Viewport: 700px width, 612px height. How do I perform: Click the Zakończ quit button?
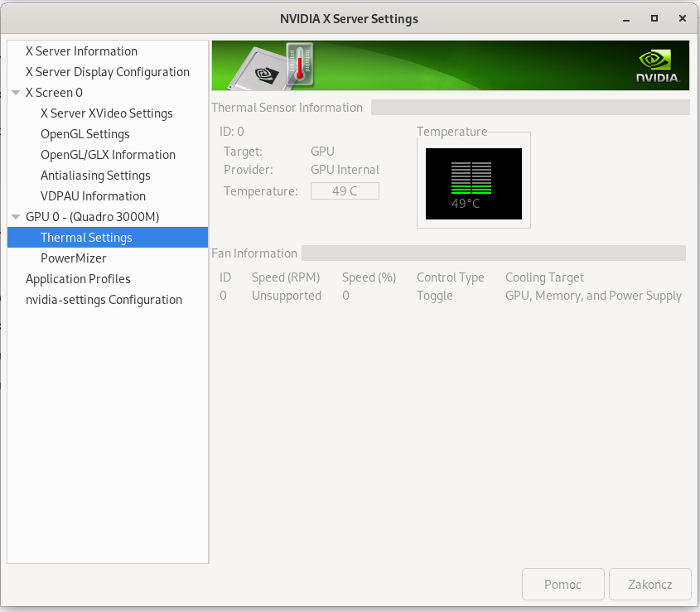[649, 585]
